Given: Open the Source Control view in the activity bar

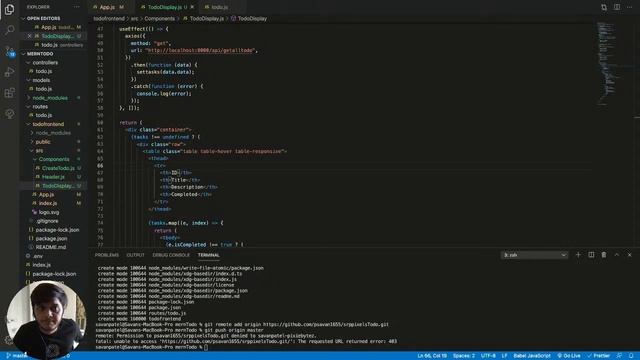Looking at the screenshot, I should pos(9,51).
